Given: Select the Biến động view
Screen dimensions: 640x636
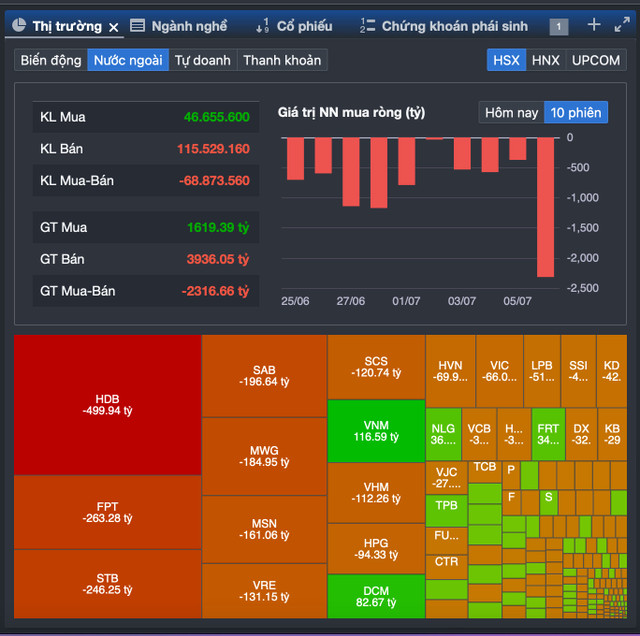Looking at the screenshot, I should point(51,60).
